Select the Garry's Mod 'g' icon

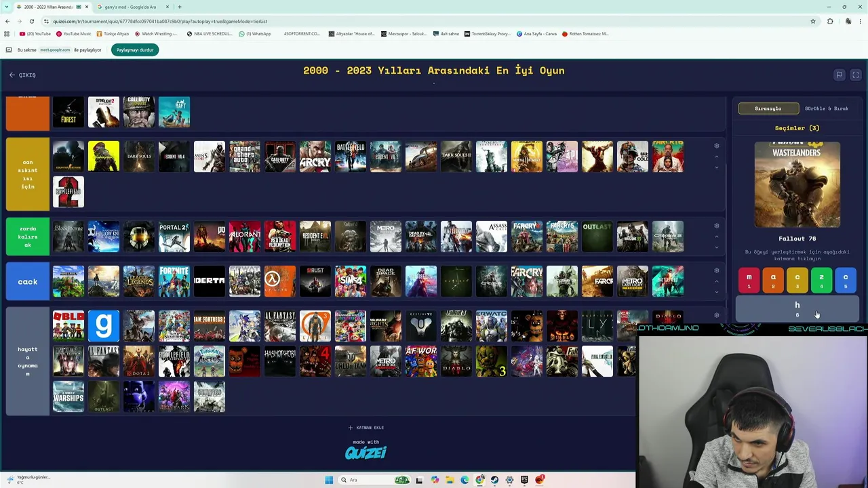[104, 325]
